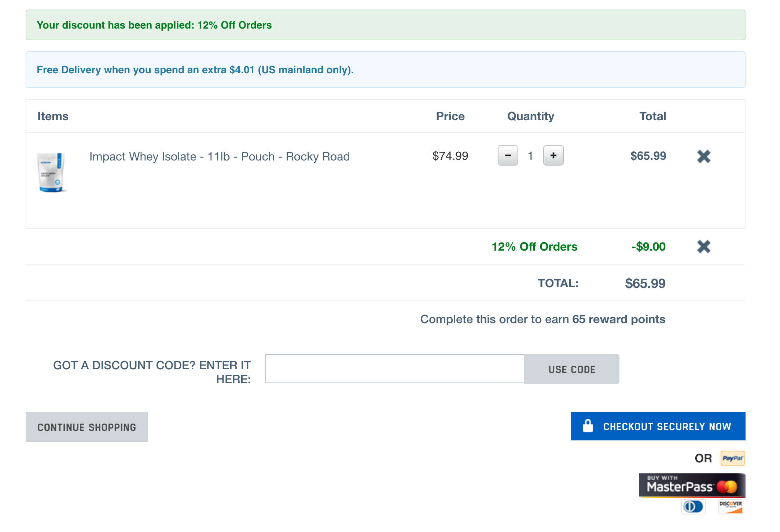Click the green 12% Off Orders row label
Image resolution: width=780 pixels, height=532 pixels.
coord(534,247)
